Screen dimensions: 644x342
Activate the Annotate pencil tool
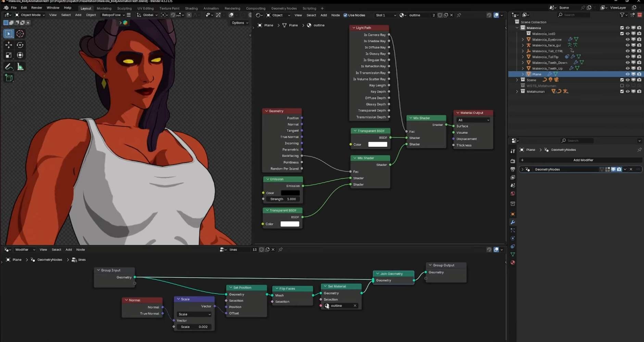coord(9,67)
